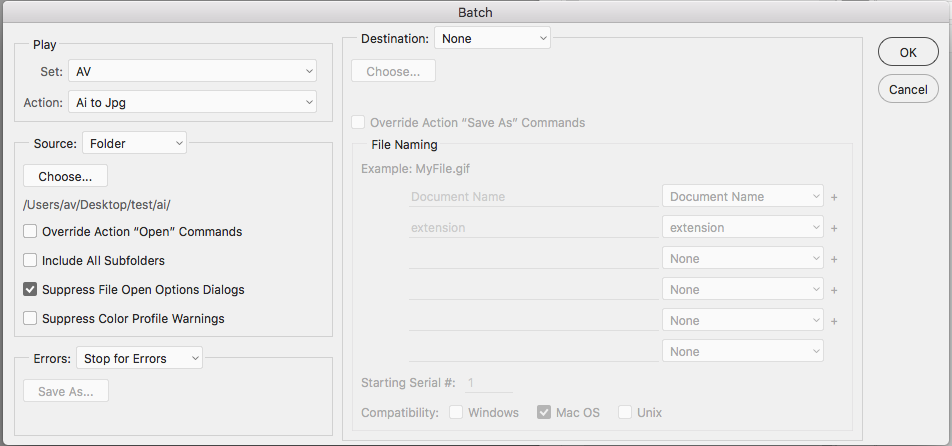The image size is (952, 446).
Task: Open the Destination dropdown set to None
Action: 492,39
